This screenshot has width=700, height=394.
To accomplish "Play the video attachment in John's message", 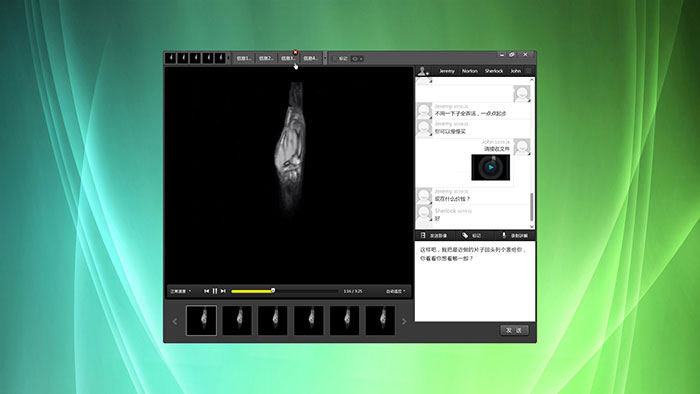I will 491,167.
